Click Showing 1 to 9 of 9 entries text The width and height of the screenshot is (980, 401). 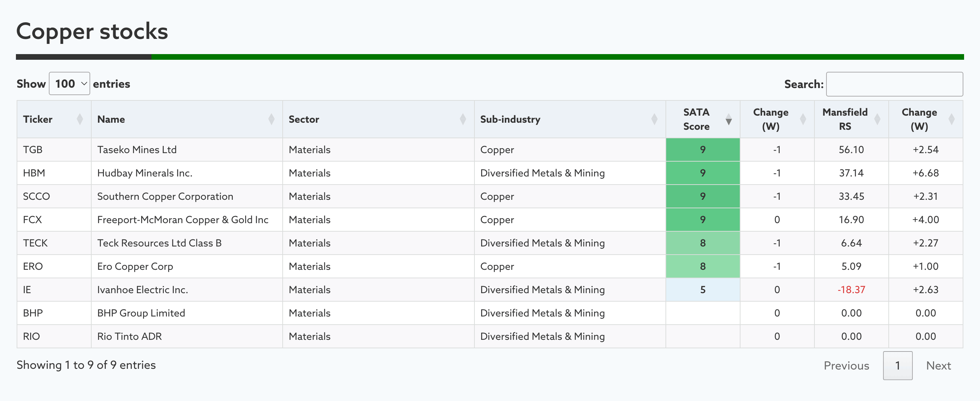[x=86, y=365]
